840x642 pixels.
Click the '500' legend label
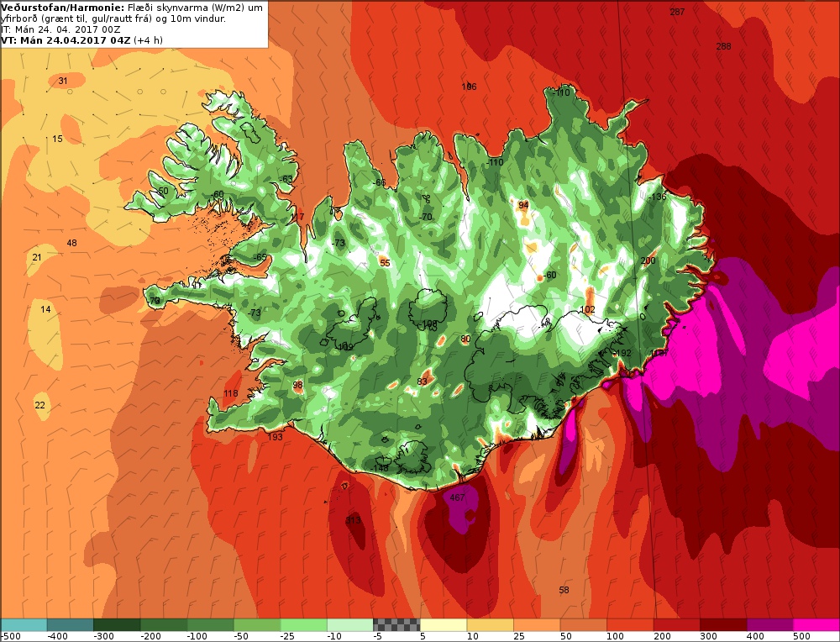point(802,636)
